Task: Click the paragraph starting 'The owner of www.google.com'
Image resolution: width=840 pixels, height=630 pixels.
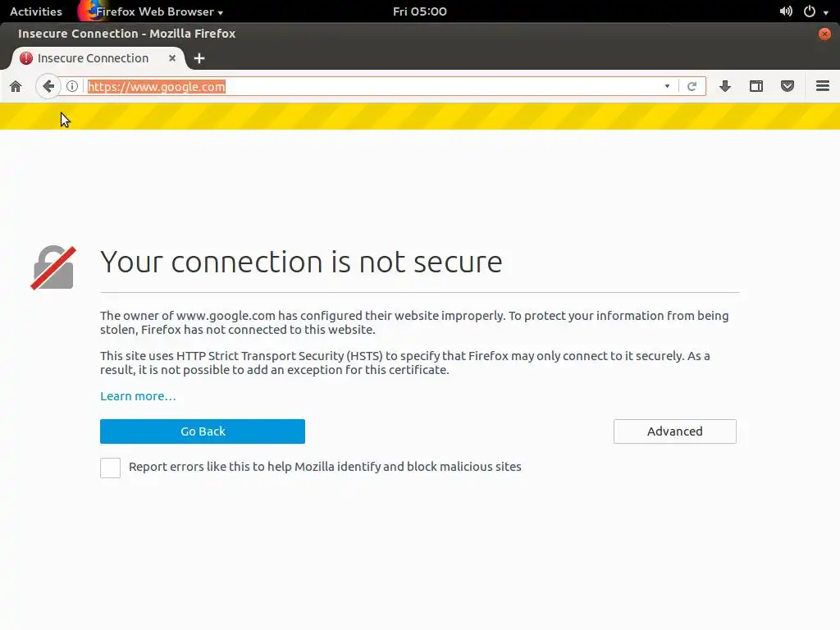Action: click(x=414, y=322)
